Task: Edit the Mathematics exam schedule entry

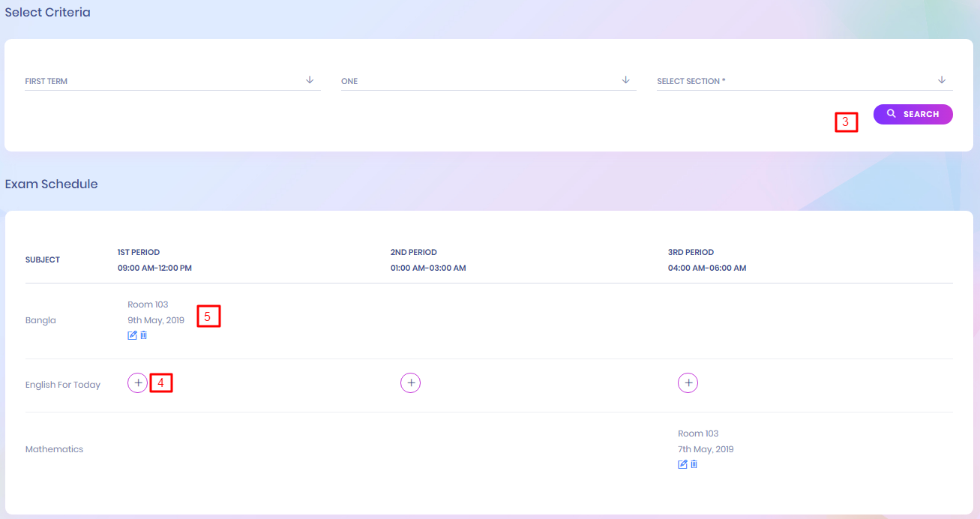Action: [682, 464]
